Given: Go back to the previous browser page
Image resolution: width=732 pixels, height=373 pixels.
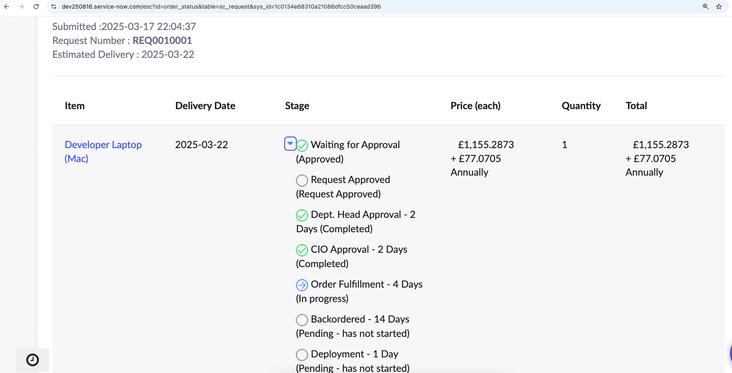Looking at the screenshot, I should 7,7.
